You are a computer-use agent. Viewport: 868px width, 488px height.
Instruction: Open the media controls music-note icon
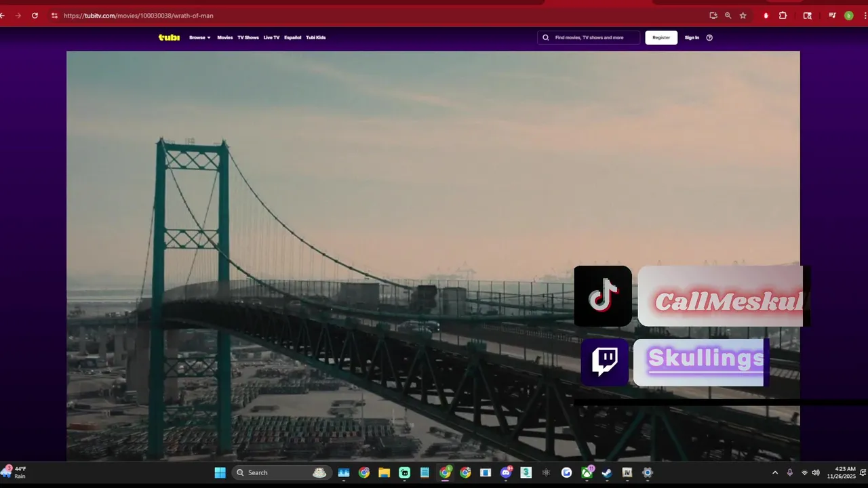coord(832,16)
